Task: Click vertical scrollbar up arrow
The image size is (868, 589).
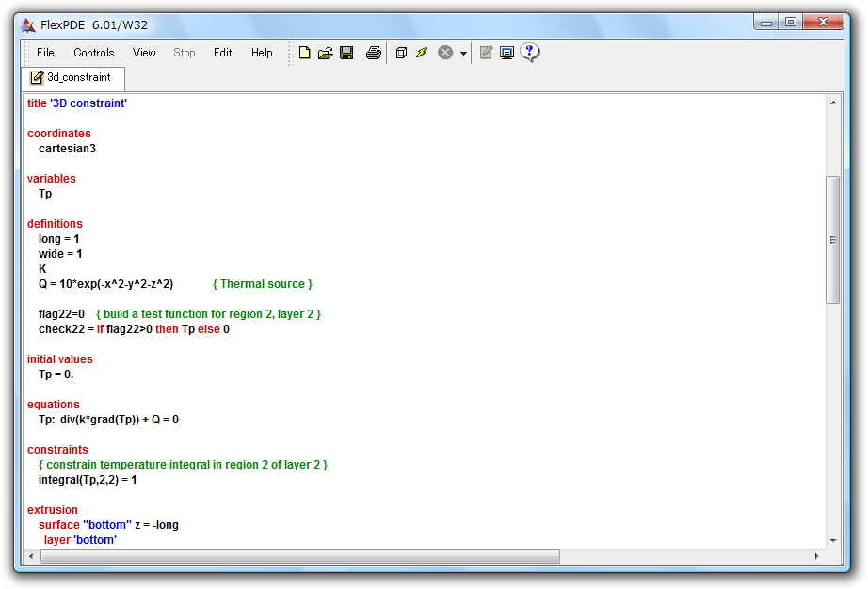Action: point(833,103)
